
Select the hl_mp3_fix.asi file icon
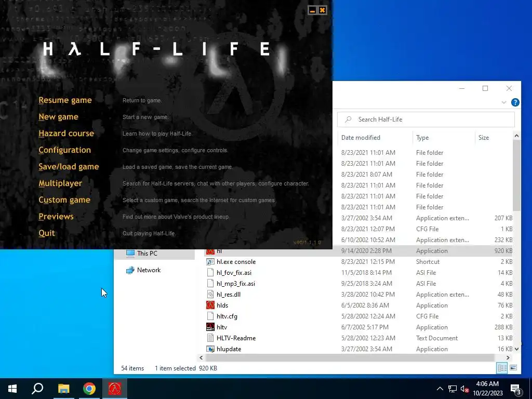[210, 283]
